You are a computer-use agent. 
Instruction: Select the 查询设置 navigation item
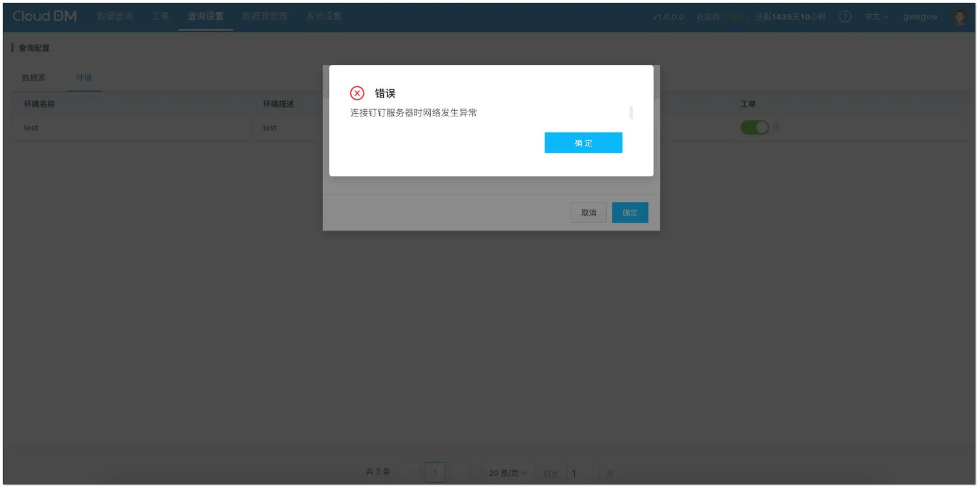206,16
